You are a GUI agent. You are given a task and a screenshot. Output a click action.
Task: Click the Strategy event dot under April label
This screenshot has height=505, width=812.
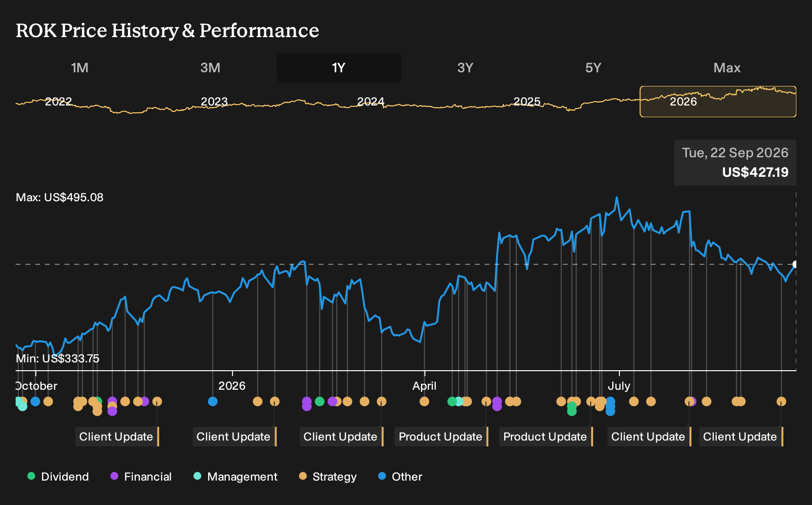[x=424, y=401]
